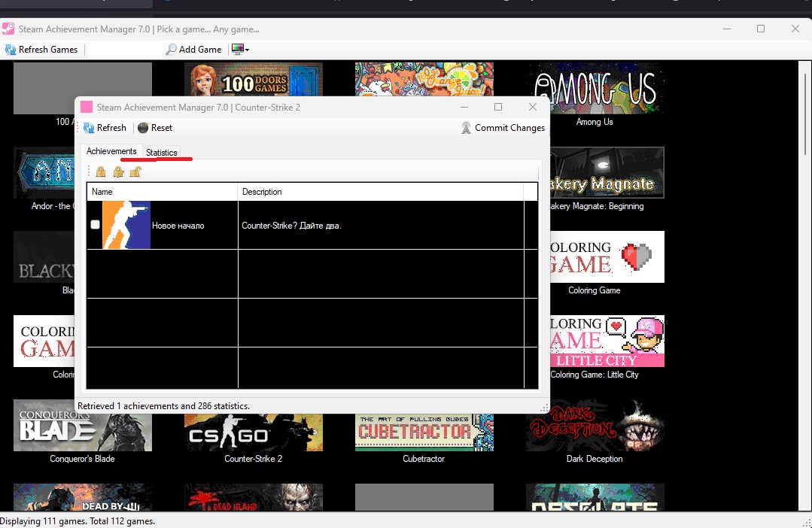
Task: Click the Dark Deception label text
Action: pos(595,459)
